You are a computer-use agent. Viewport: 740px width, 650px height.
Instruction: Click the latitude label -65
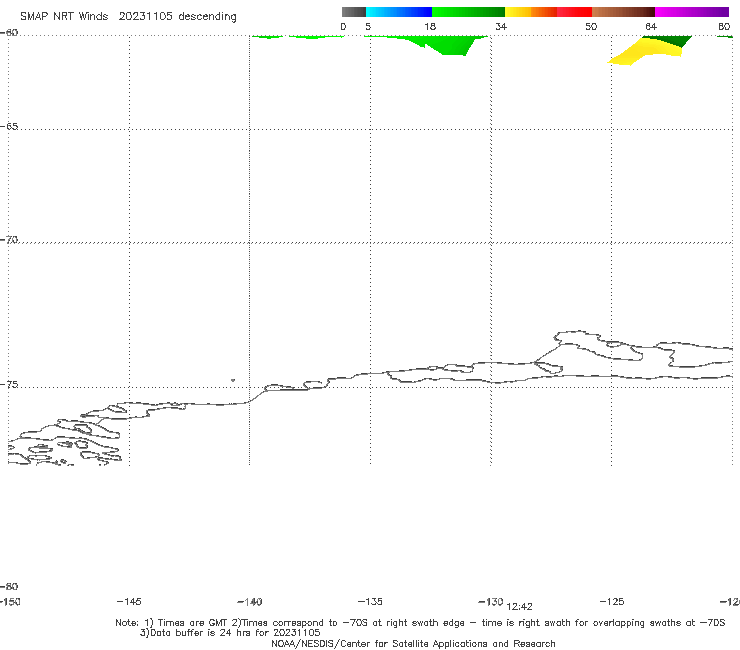[9, 127]
